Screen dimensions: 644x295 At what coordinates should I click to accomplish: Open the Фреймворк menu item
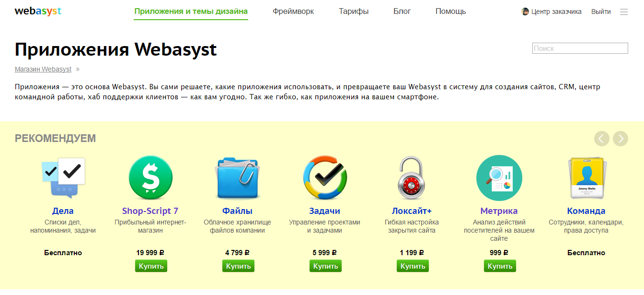pyautogui.click(x=293, y=12)
